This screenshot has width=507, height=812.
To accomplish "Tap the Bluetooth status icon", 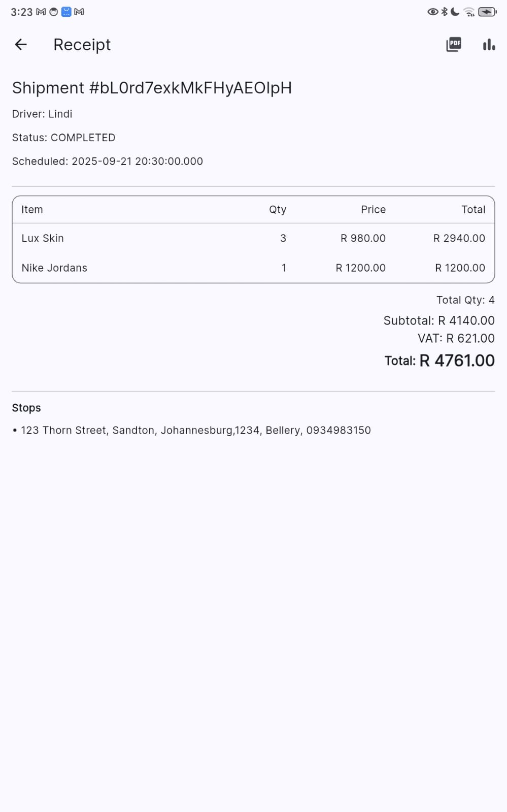I will tap(445, 12).
